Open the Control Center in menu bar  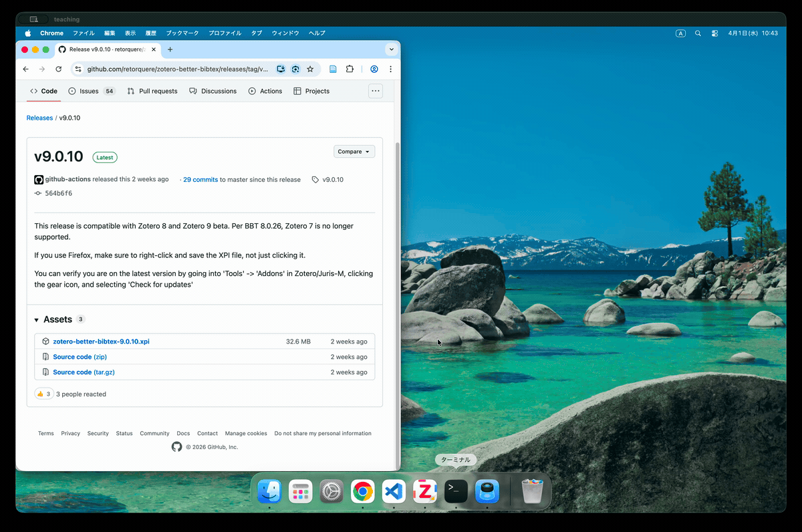click(714, 33)
